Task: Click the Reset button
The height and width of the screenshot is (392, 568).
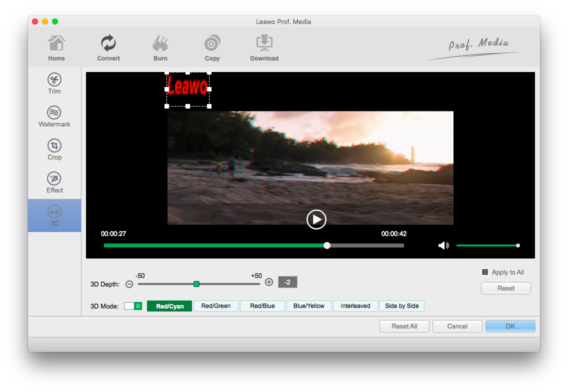Action: pos(505,288)
